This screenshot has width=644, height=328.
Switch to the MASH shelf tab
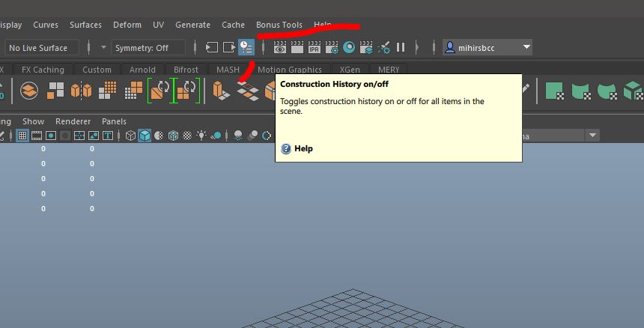pyautogui.click(x=228, y=70)
